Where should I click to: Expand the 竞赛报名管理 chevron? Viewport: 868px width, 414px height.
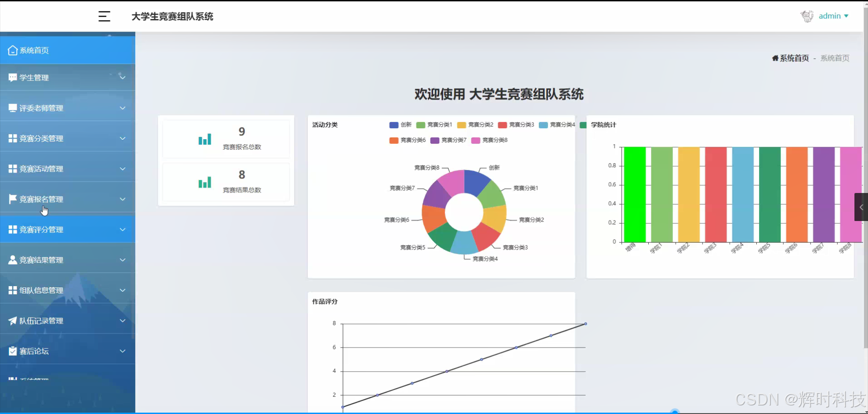(123, 199)
